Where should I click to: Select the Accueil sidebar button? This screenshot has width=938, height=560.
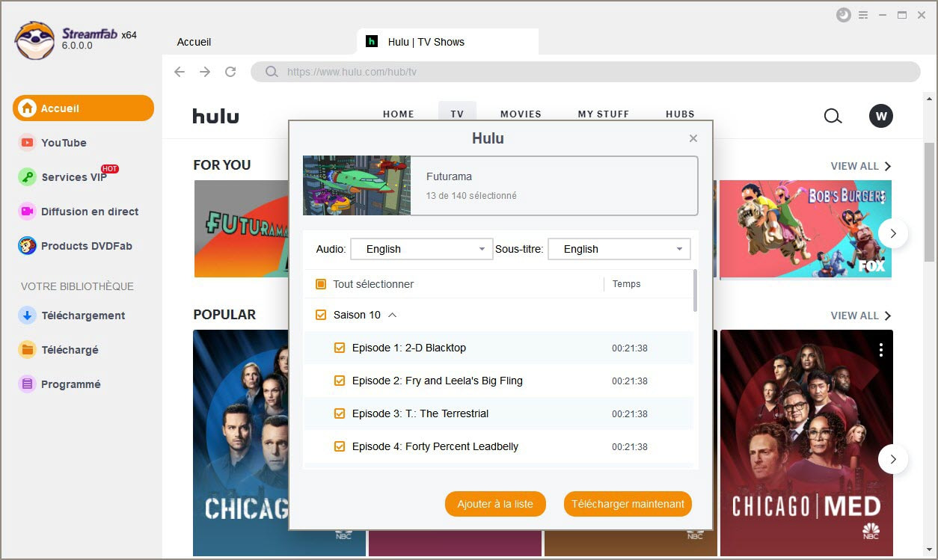83,108
